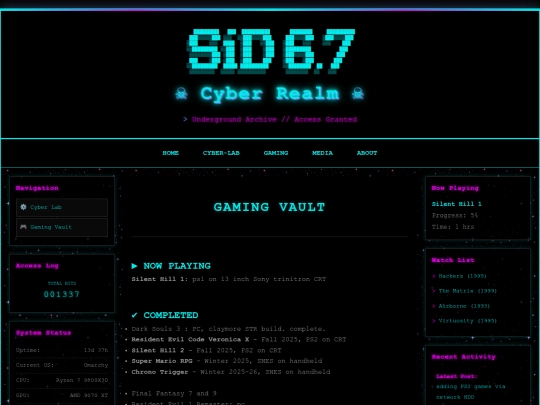This screenshot has width=540, height=405.
Task: Click the Gaming Vault sidebar button
Action: point(62,227)
